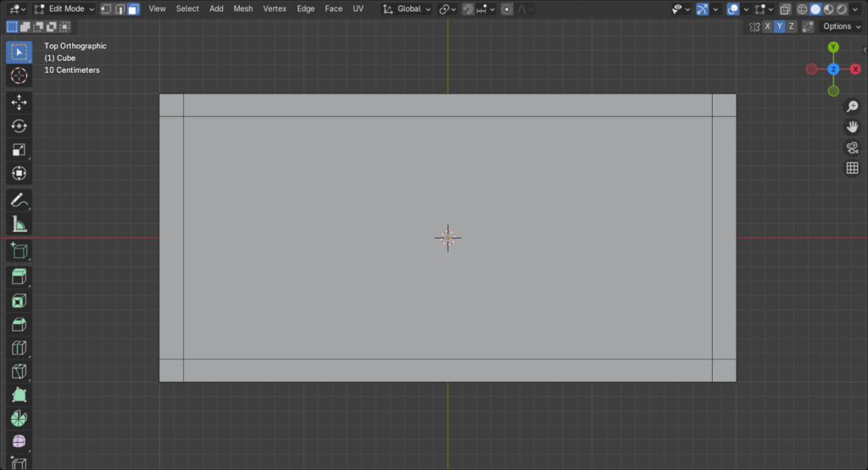Select the Measure tool

19,225
